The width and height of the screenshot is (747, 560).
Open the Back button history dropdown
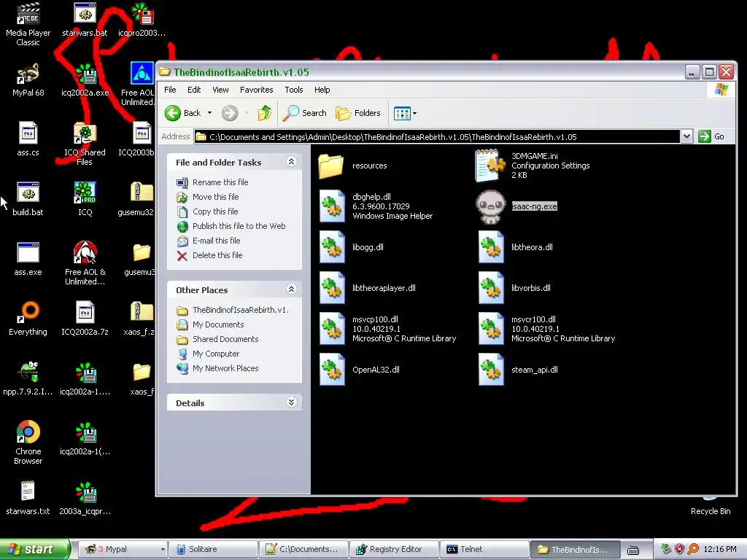click(209, 113)
